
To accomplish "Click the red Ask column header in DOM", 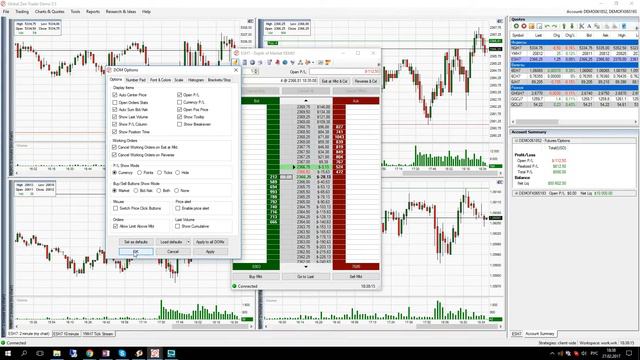I will pyautogui.click(x=356, y=101).
